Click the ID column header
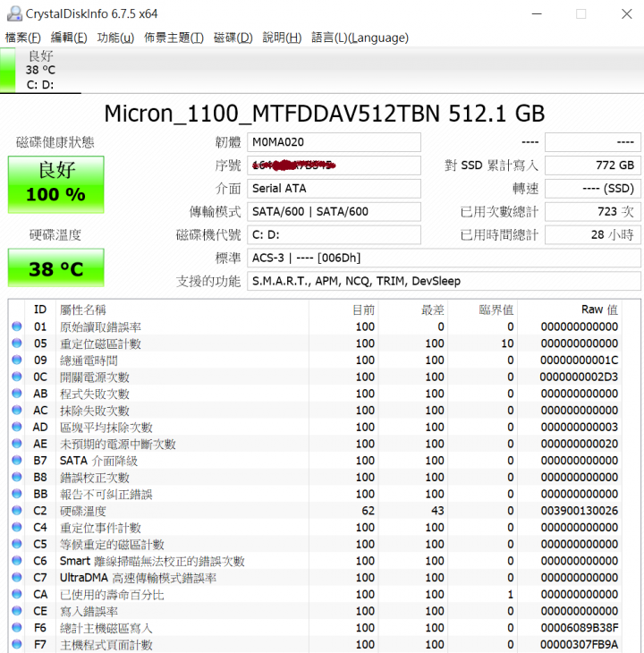Image resolution: width=644 pixels, height=653 pixels. pos(40,310)
